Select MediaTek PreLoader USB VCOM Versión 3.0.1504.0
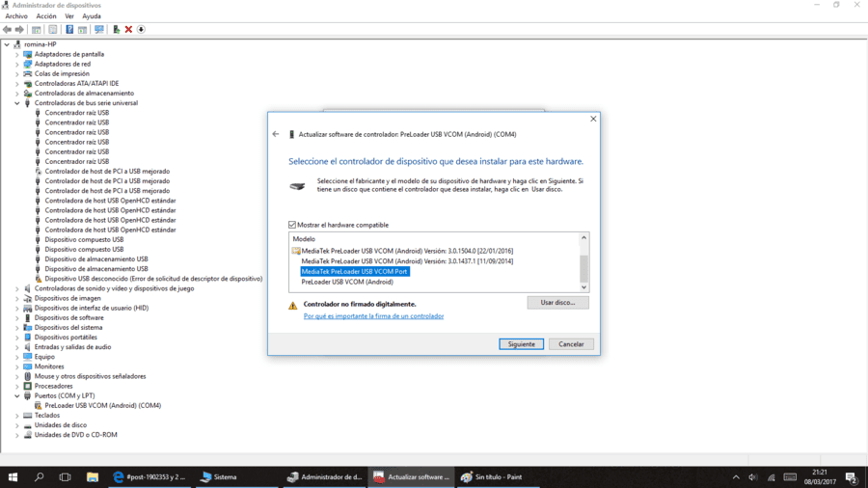The image size is (868, 488). click(407, 251)
